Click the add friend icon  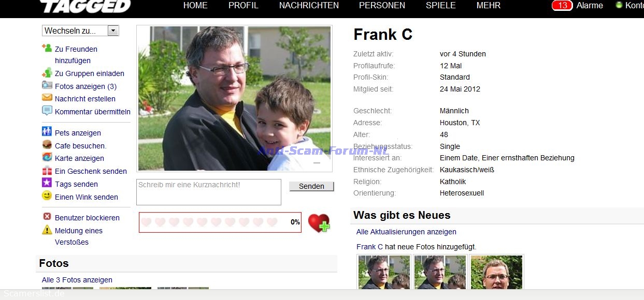tap(47, 48)
